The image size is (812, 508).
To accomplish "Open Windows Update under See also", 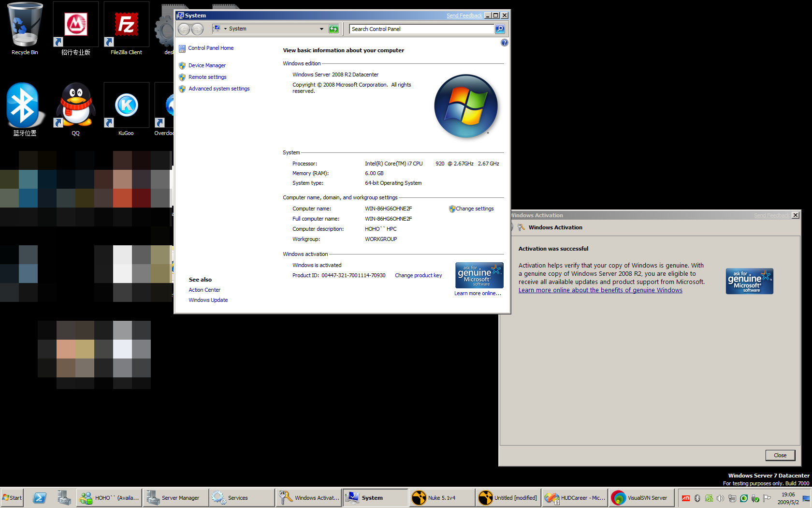I will (x=208, y=300).
